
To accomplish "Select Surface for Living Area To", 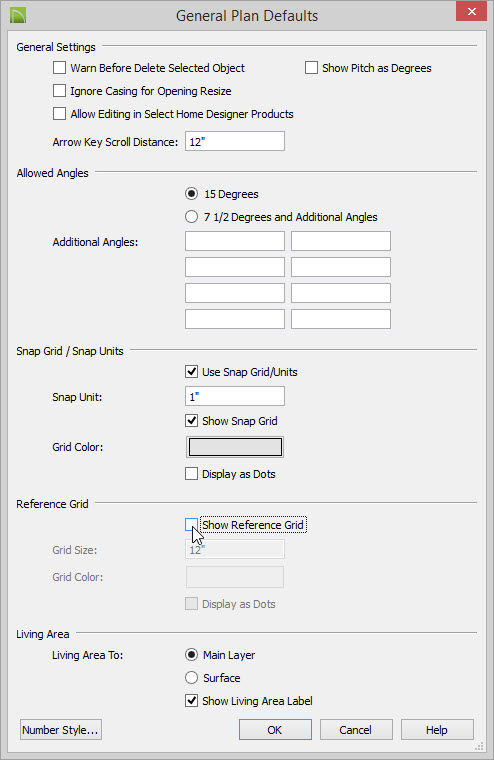I will (191, 678).
